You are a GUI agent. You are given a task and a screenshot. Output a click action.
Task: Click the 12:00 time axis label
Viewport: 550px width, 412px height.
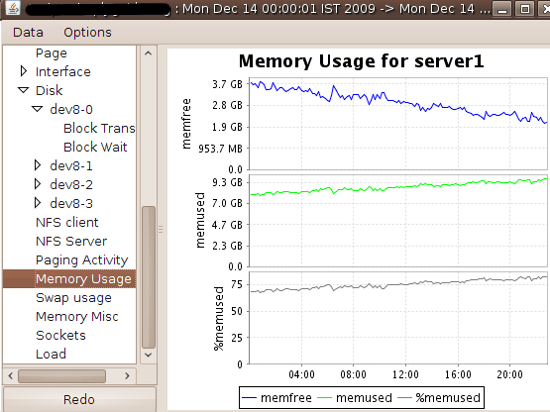pyautogui.click(x=405, y=374)
